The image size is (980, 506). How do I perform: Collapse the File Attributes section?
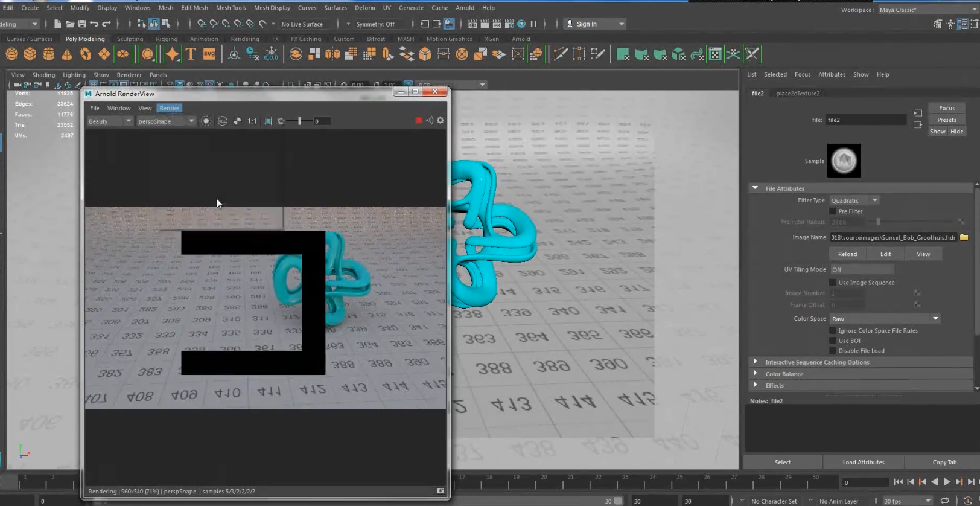tap(755, 188)
